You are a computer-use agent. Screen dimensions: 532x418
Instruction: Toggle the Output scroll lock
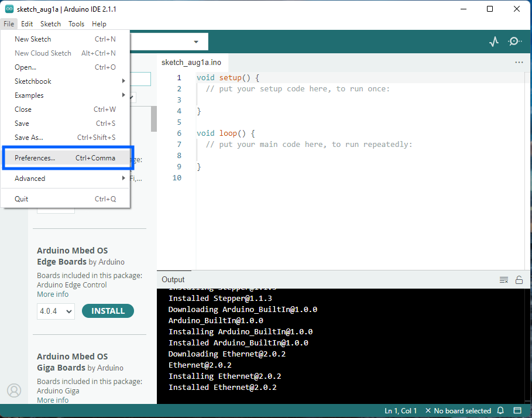click(519, 280)
